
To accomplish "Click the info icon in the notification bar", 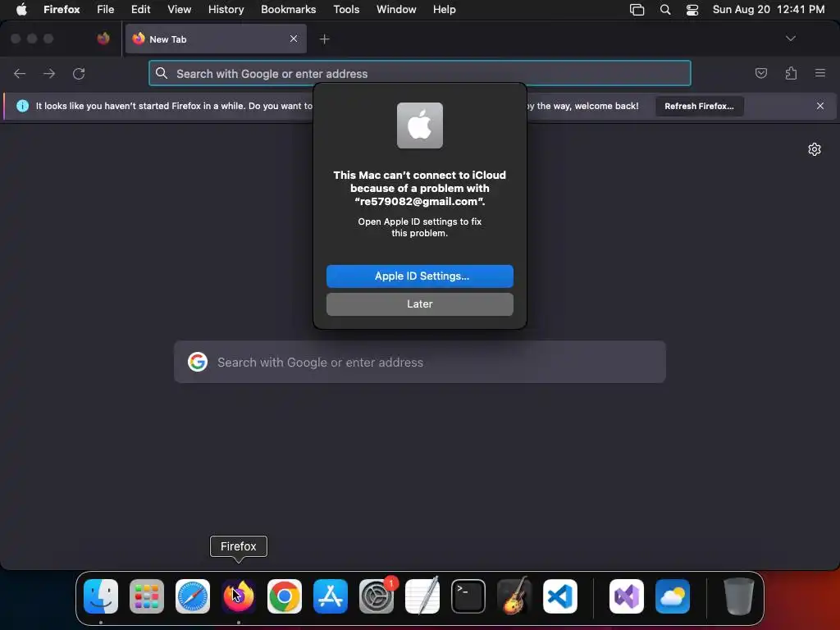I will (22, 106).
